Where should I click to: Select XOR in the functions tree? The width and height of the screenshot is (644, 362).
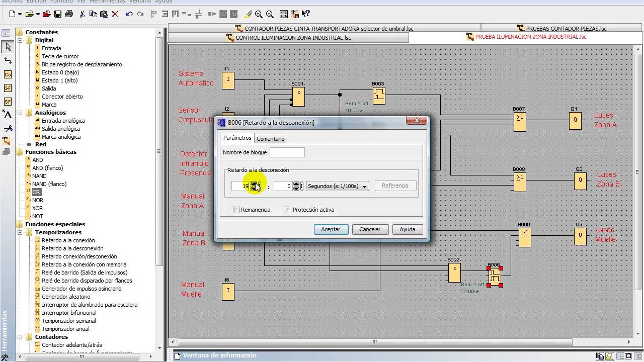click(37, 208)
